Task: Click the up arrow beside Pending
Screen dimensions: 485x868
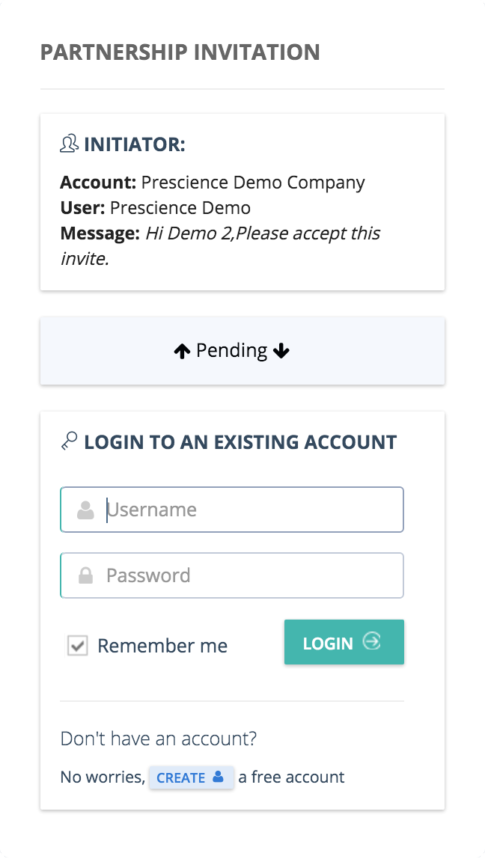Action: (182, 351)
